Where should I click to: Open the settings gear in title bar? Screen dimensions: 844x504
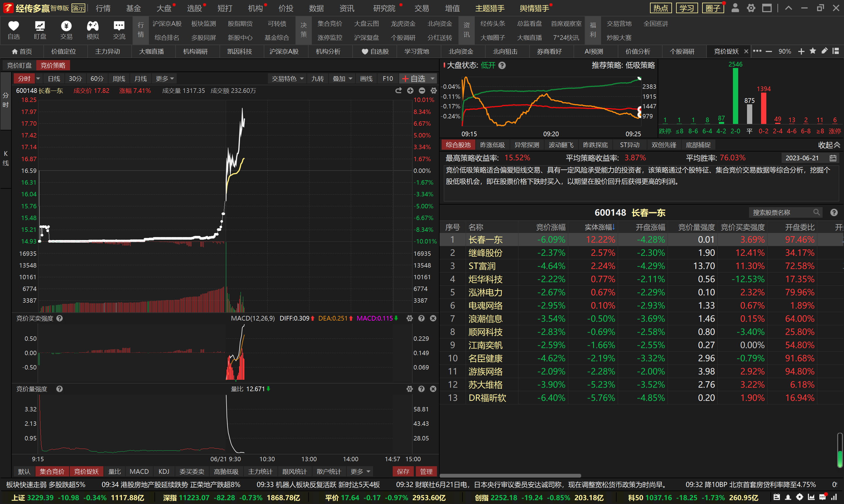click(751, 8)
